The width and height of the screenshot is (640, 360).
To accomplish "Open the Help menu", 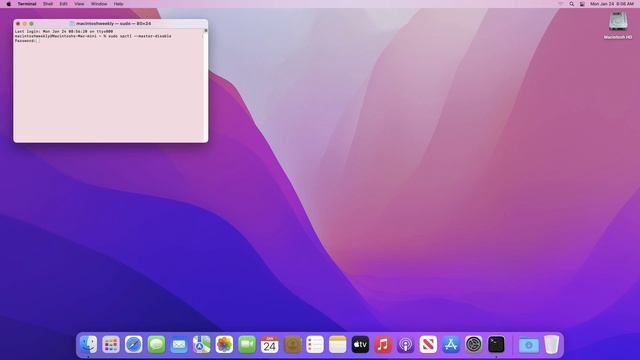I will click(x=118, y=4).
